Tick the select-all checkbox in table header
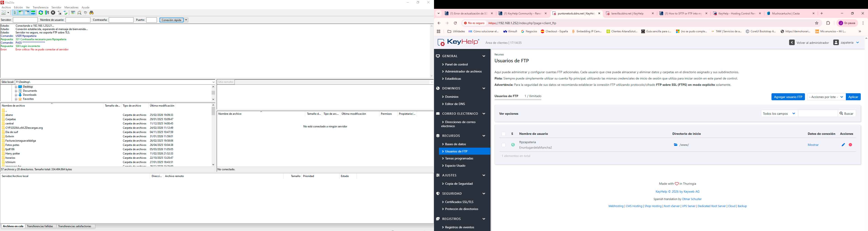Screen dimensions: 868x231 [503, 134]
